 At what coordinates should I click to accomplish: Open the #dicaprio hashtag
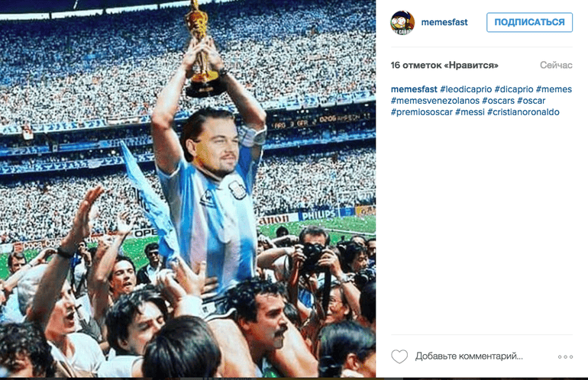pyautogui.click(x=514, y=89)
